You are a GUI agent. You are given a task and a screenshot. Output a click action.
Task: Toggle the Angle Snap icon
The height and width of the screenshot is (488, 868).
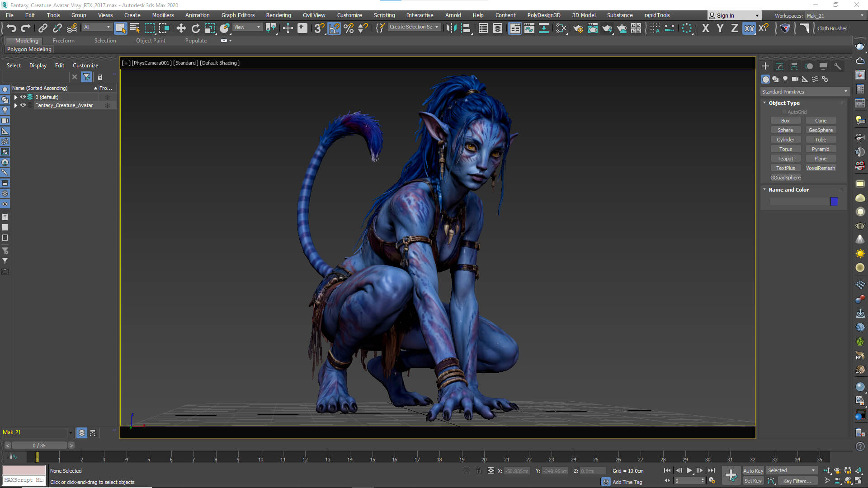pyautogui.click(x=334, y=28)
